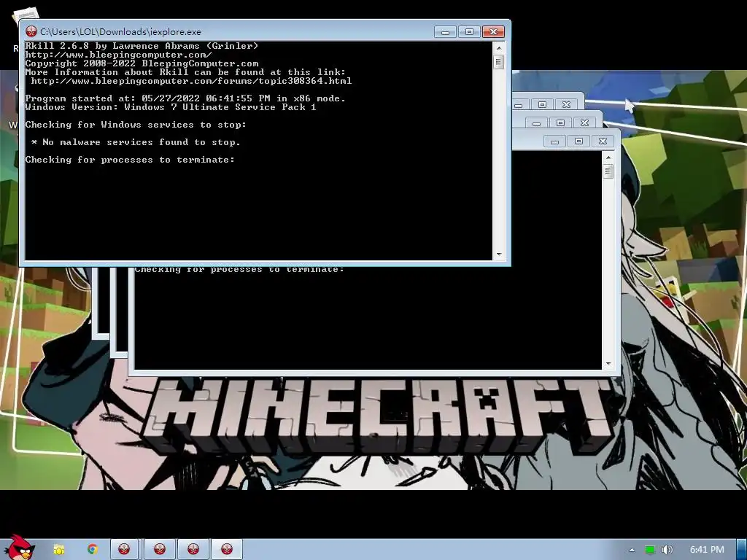Select the Rkill taskbar button next to Chrome
The height and width of the screenshot is (560, 747).
click(x=124, y=550)
